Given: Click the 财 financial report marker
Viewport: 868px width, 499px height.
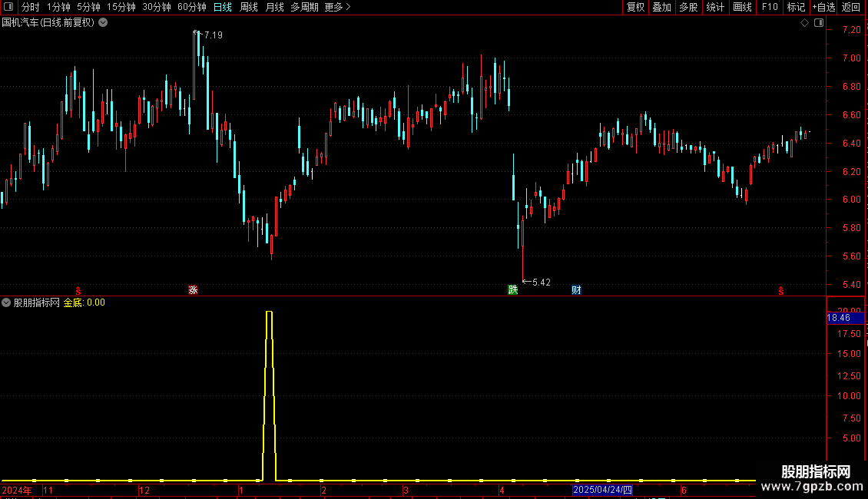Looking at the screenshot, I should click(x=576, y=290).
